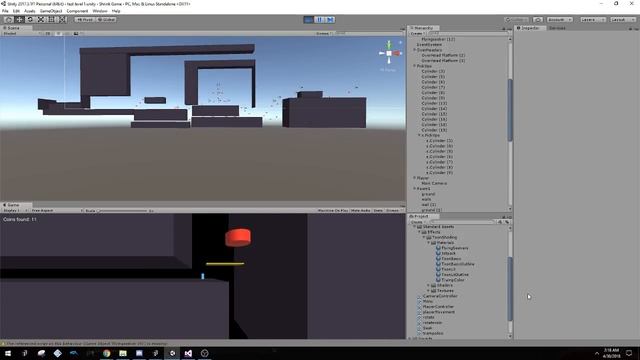Viewport: 640px width, 360px height.
Task: Select the Rect transform tool
Action: pyautogui.click(x=51, y=20)
